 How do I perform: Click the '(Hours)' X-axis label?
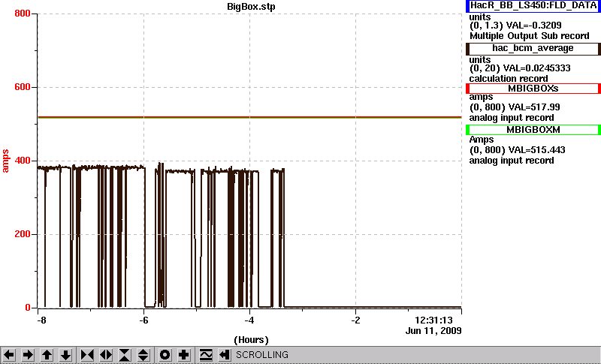[251, 340]
